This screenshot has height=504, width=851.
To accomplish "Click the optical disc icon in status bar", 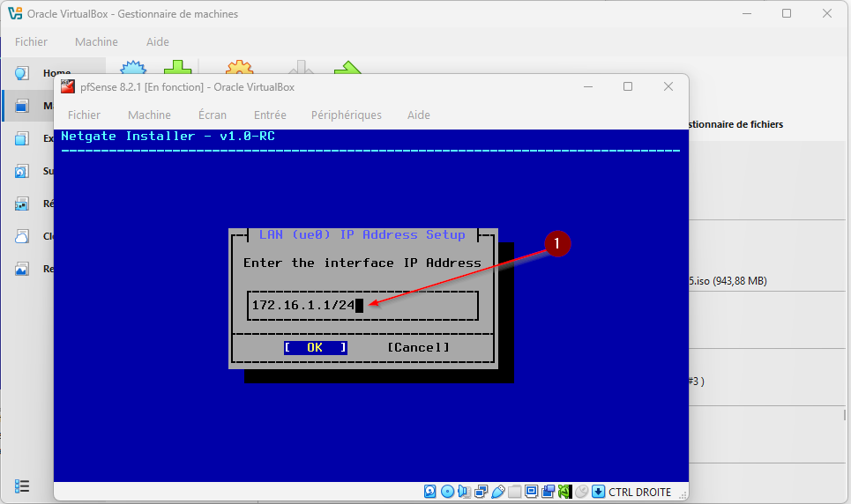I will point(447,492).
